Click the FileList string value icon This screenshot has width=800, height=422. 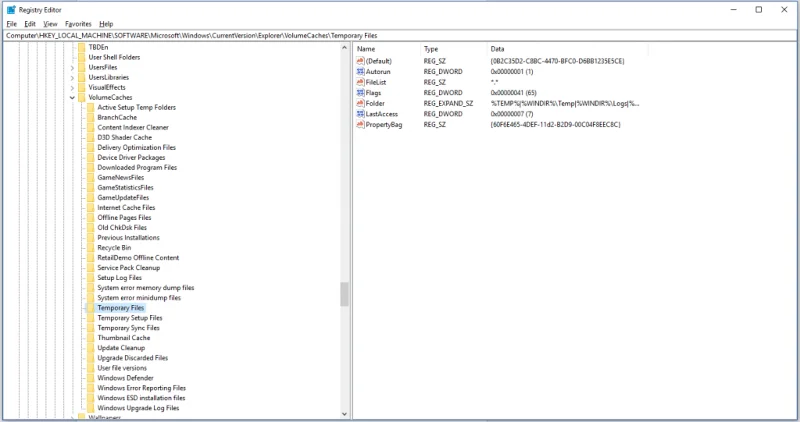[360, 82]
